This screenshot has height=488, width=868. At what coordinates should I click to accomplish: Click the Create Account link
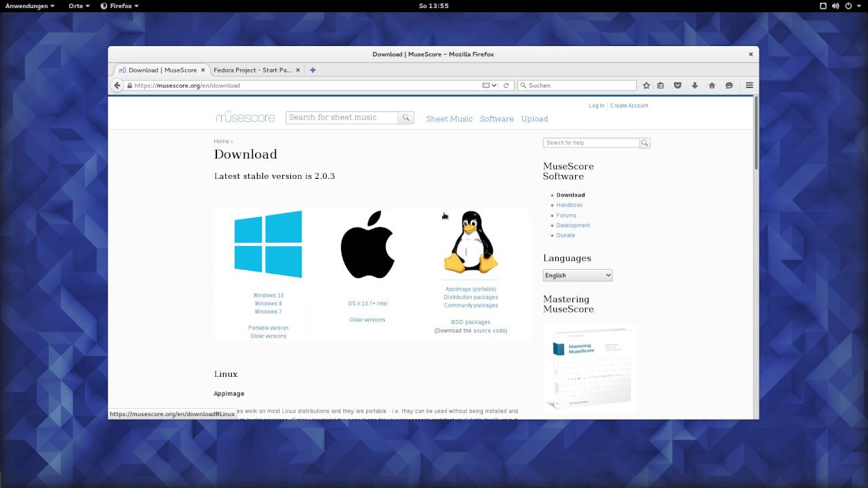(x=629, y=106)
